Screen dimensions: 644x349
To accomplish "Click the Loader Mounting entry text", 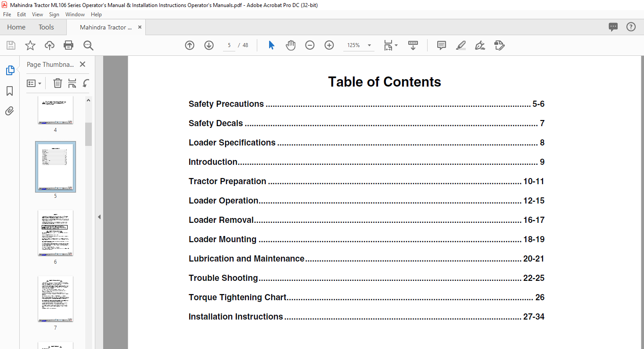I will (x=223, y=240).
